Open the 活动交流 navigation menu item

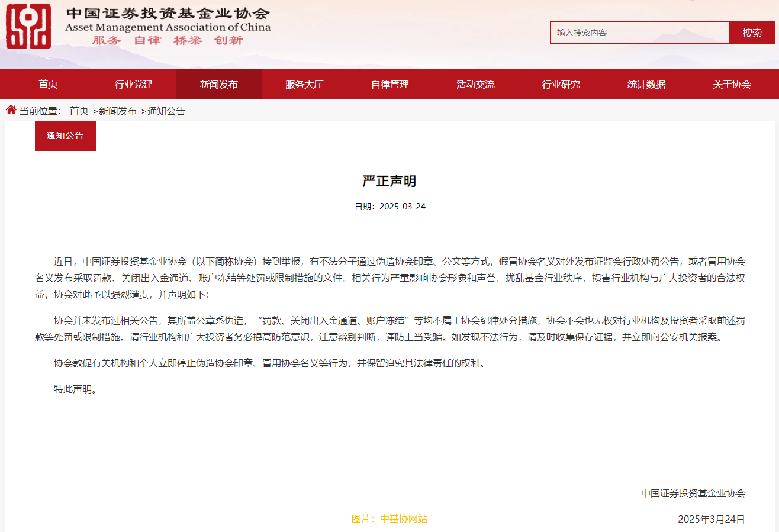pyautogui.click(x=475, y=84)
